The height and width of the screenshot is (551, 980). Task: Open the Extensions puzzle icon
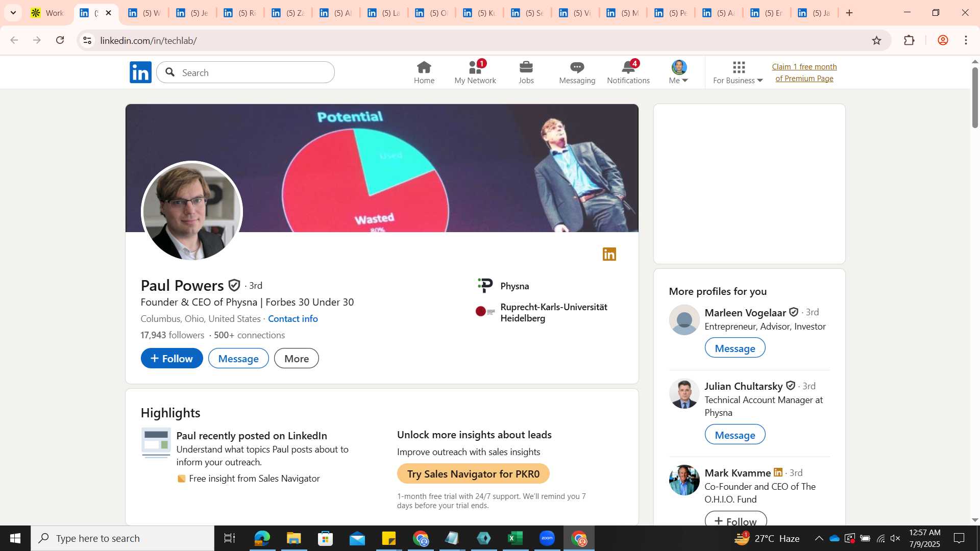[x=909, y=40]
